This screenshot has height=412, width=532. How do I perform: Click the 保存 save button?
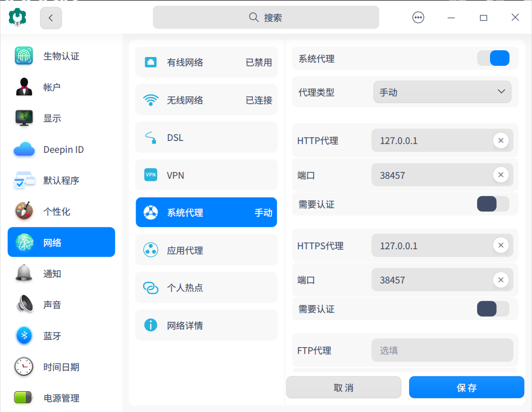(467, 387)
